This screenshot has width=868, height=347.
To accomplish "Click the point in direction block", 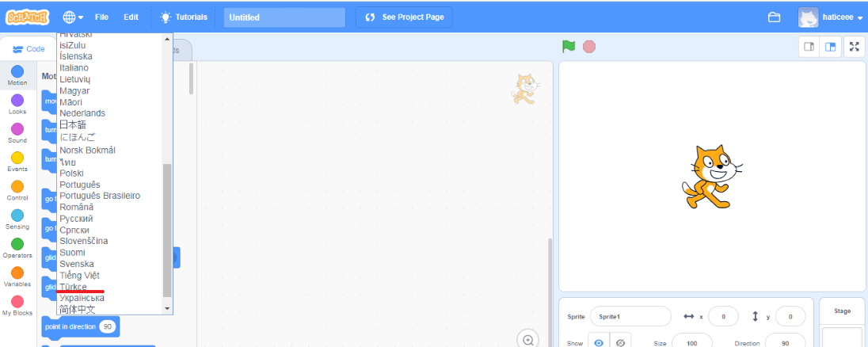I will (71, 326).
